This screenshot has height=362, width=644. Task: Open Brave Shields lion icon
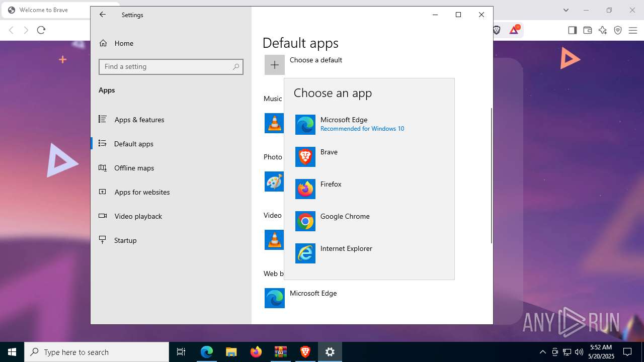(497, 30)
